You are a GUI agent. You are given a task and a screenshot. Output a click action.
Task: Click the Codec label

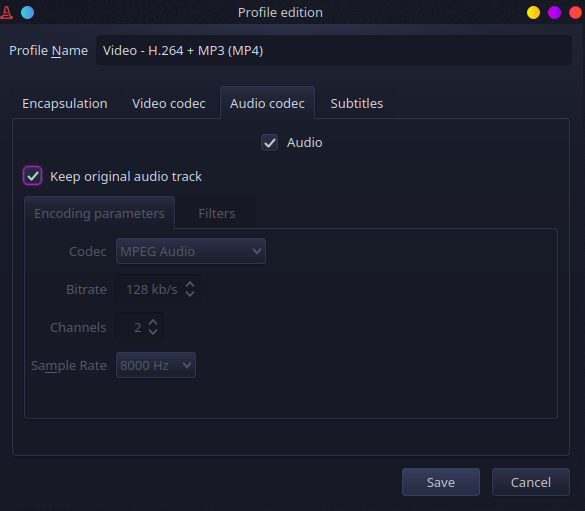88,251
